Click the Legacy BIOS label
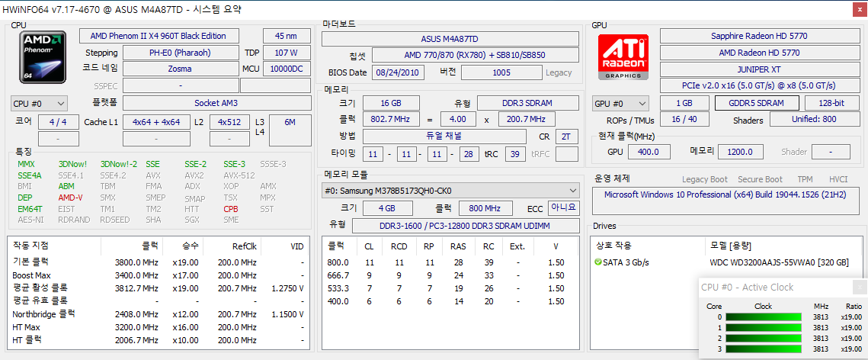Image resolution: width=868 pixels, height=360 pixels. tap(559, 72)
